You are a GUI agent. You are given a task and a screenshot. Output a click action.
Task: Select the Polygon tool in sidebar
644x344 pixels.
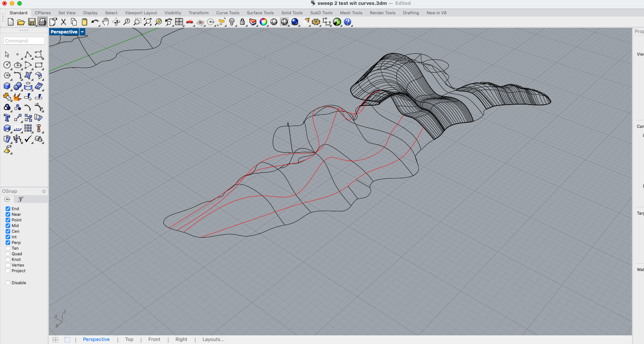point(7,76)
